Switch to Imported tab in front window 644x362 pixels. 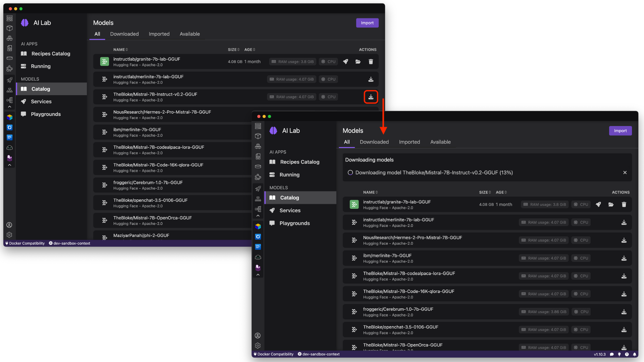click(409, 142)
